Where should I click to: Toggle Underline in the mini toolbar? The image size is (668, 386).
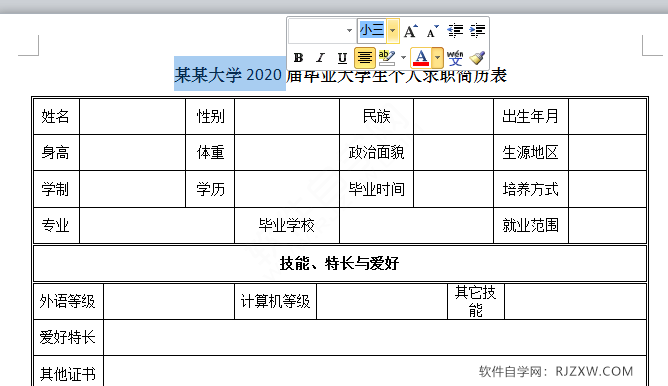pos(342,58)
